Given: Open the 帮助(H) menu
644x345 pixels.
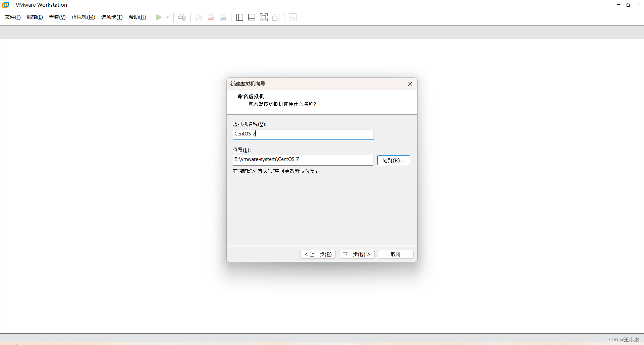Looking at the screenshot, I should [138, 17].
